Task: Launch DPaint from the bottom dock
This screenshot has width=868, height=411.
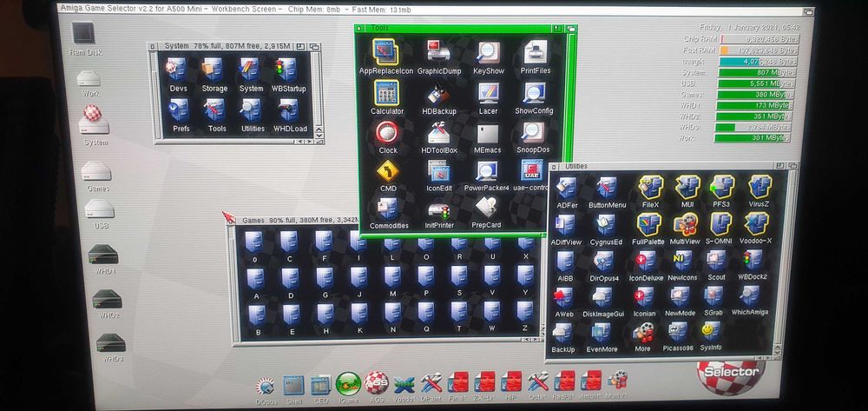Action: click(x=431, y=382)
